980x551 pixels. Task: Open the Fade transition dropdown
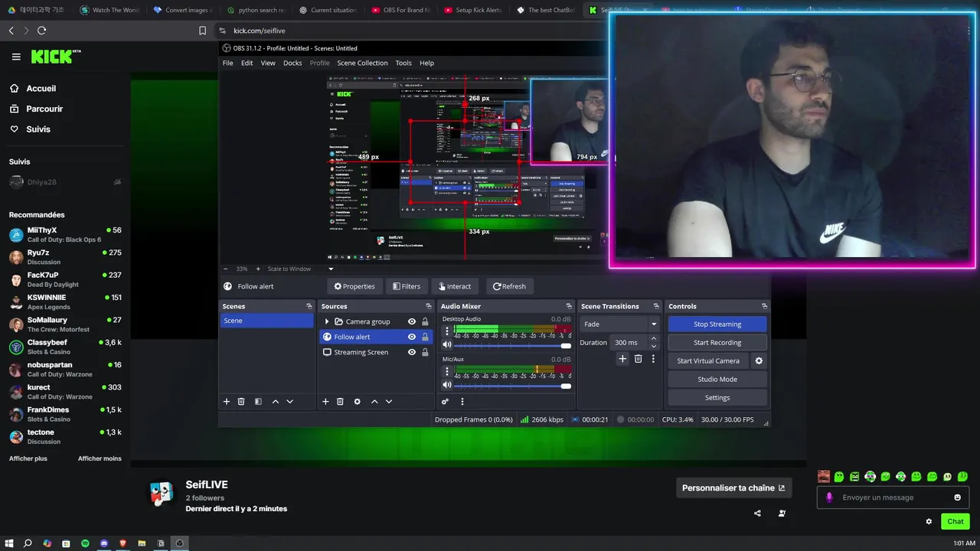pos(619,324)
